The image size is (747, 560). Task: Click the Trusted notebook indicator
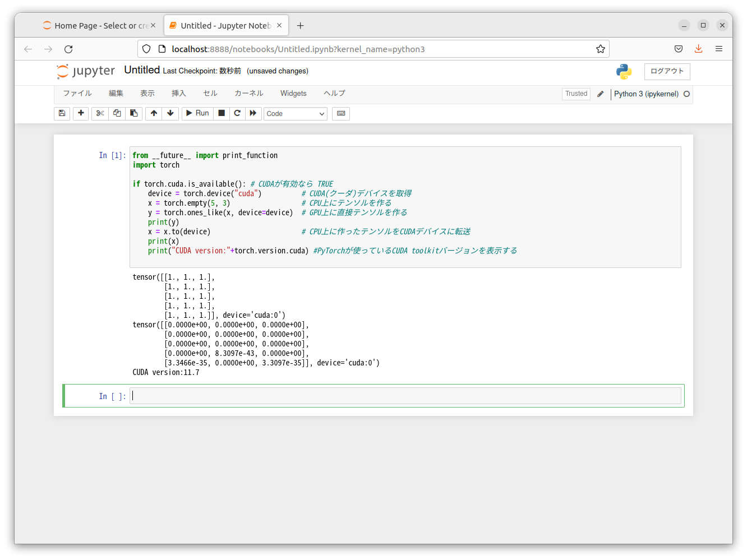coord(576,94)
